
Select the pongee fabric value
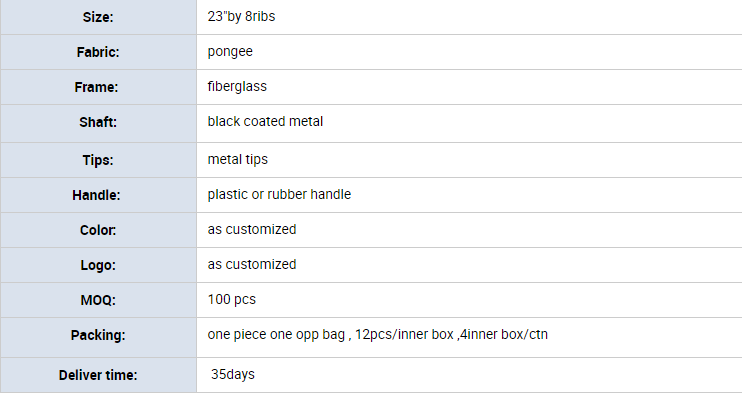tap(230, 52)
